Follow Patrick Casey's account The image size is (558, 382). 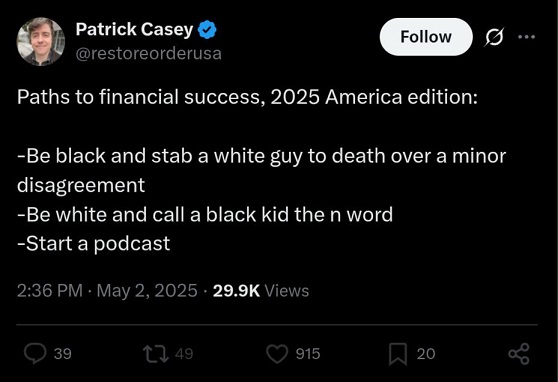426,37
